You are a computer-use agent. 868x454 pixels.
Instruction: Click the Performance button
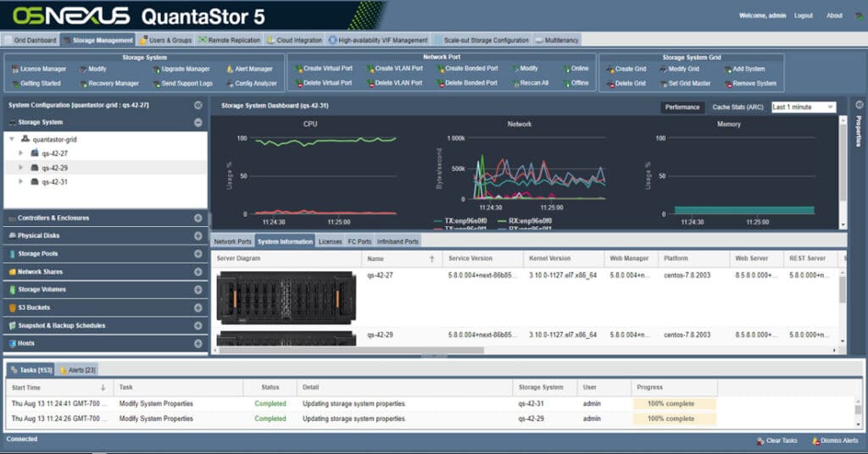click(x=682, y=108)
